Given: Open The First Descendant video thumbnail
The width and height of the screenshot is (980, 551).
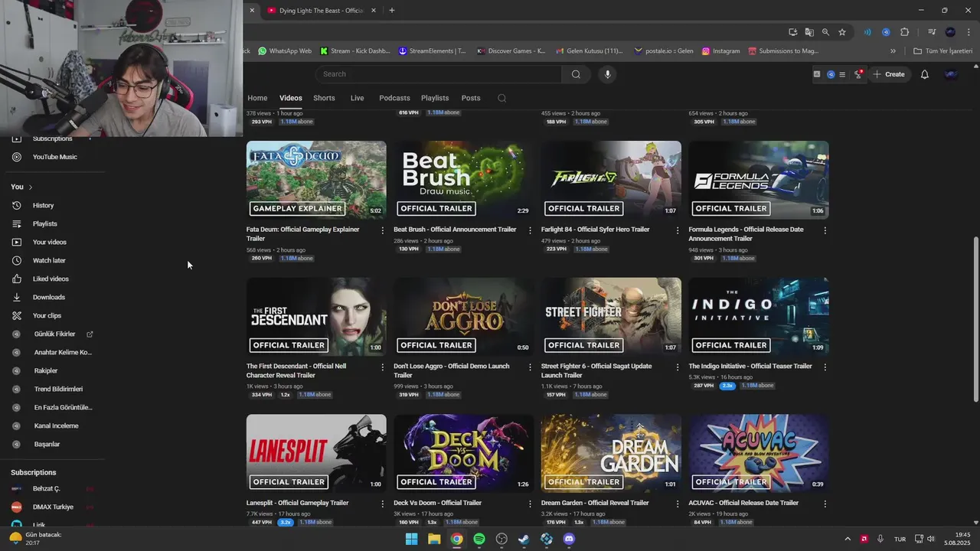Looking at the screenshot, I should click(x=316, y=317).
